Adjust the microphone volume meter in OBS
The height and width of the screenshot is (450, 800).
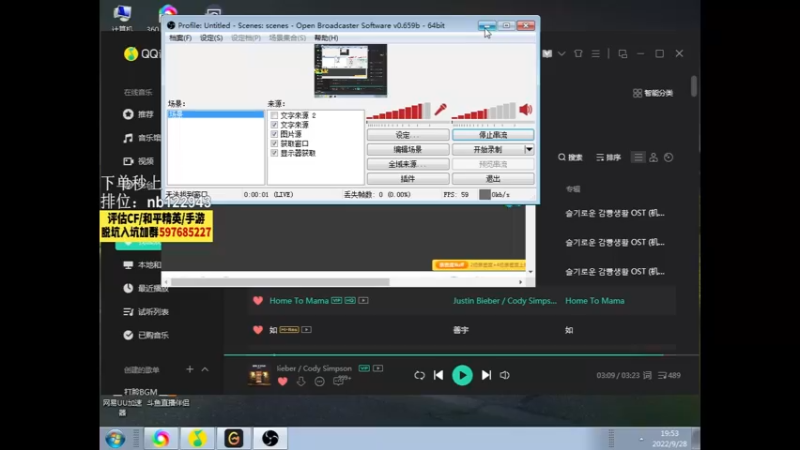(x=398, y=111)
